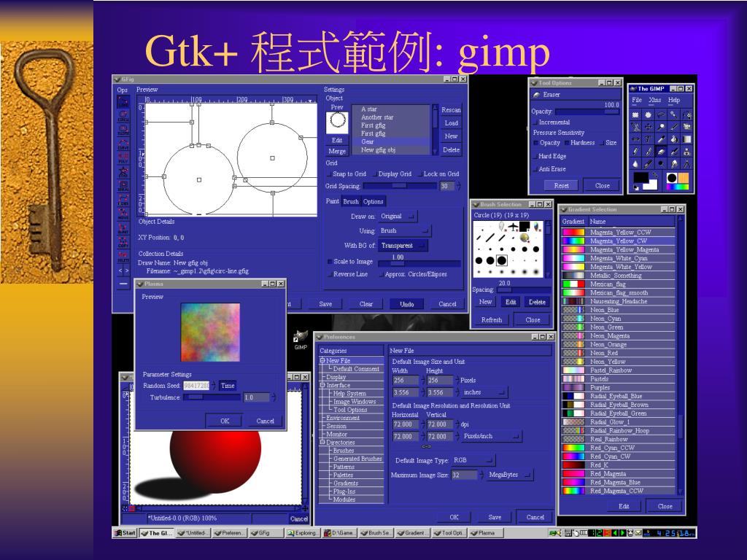
Task: Select the Blend gradient tool
Action: [687, 139]
